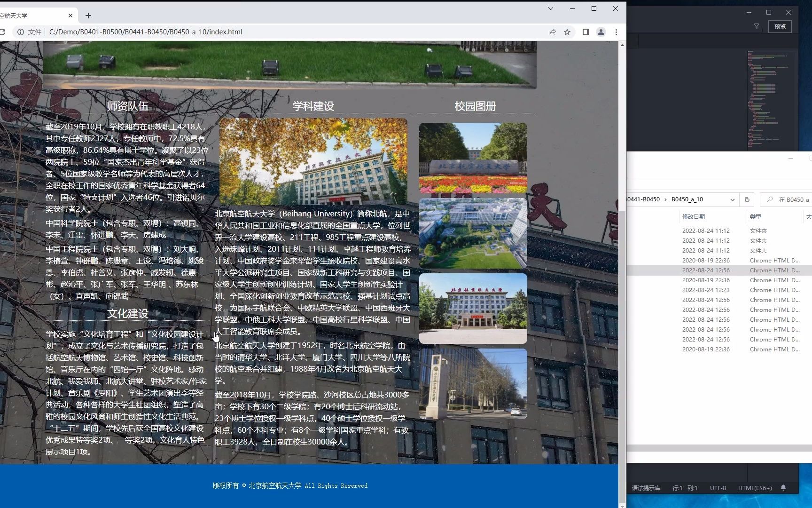
Task: Click the footer copyright text
Action: (290, 486)
